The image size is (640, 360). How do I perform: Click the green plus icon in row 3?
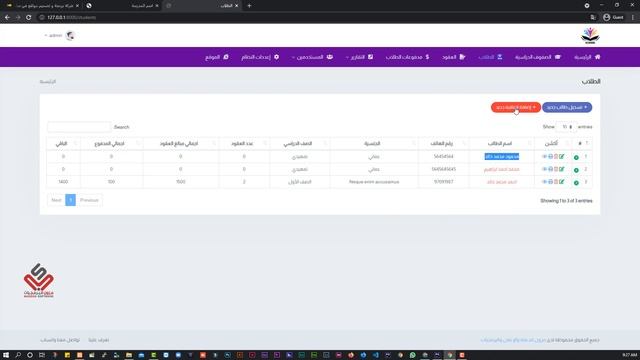pyautogui.click(x=576, y=183)
